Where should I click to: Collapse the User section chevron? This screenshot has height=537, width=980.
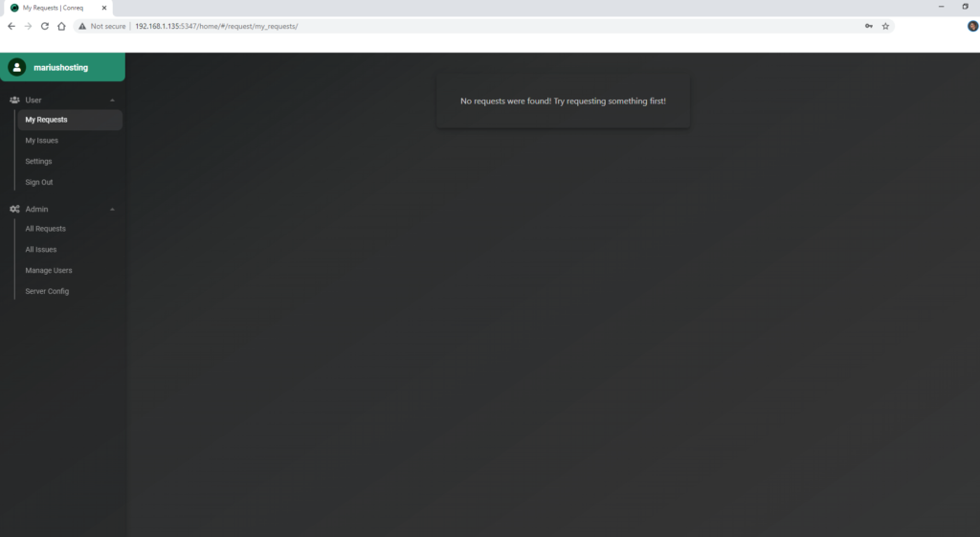[x=112, y=100]
